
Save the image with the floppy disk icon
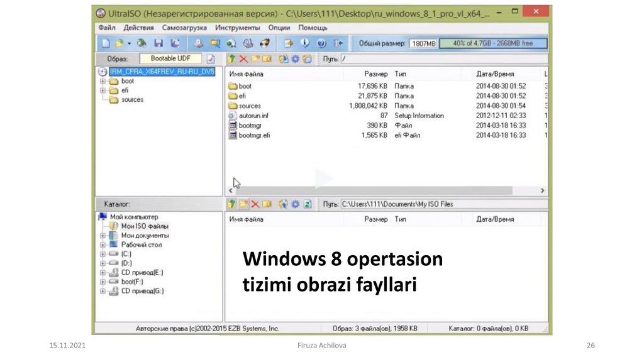[x=158, y=43]
